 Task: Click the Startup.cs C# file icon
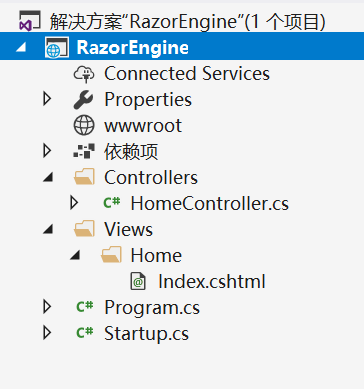tap(85, 332)
